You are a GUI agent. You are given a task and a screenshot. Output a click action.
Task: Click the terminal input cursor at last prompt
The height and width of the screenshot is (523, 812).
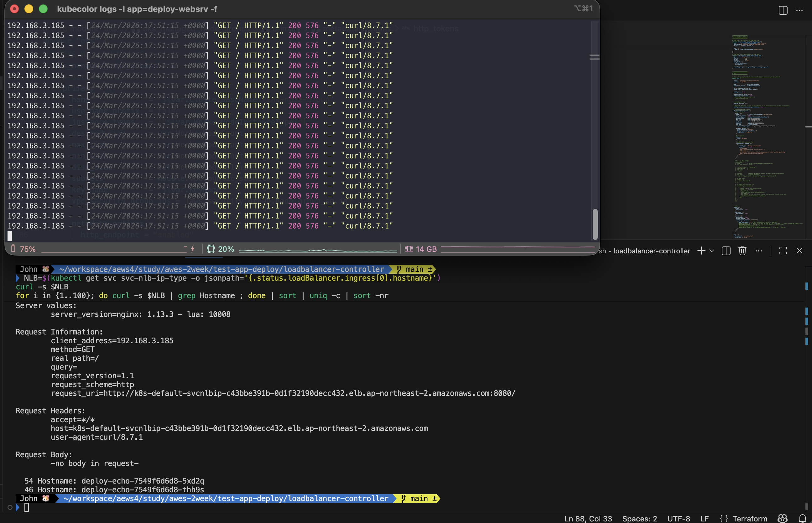click(27, 507)
